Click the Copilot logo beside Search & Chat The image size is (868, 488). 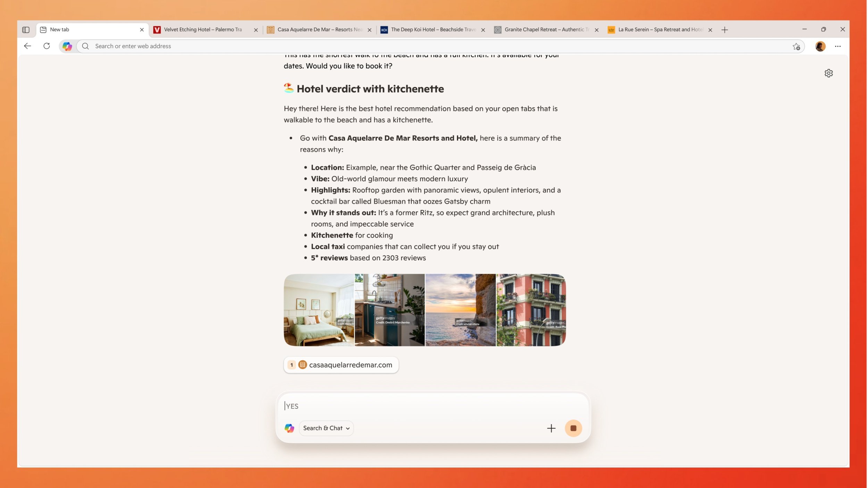pos(290,428)
